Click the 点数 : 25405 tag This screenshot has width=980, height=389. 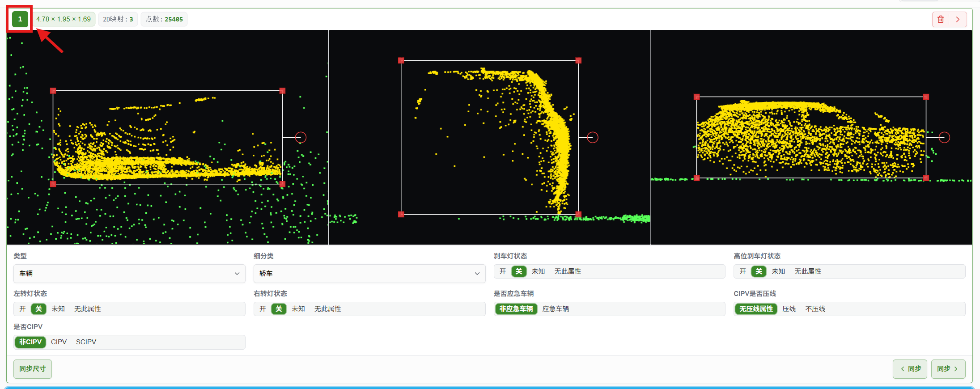[164, 19]
